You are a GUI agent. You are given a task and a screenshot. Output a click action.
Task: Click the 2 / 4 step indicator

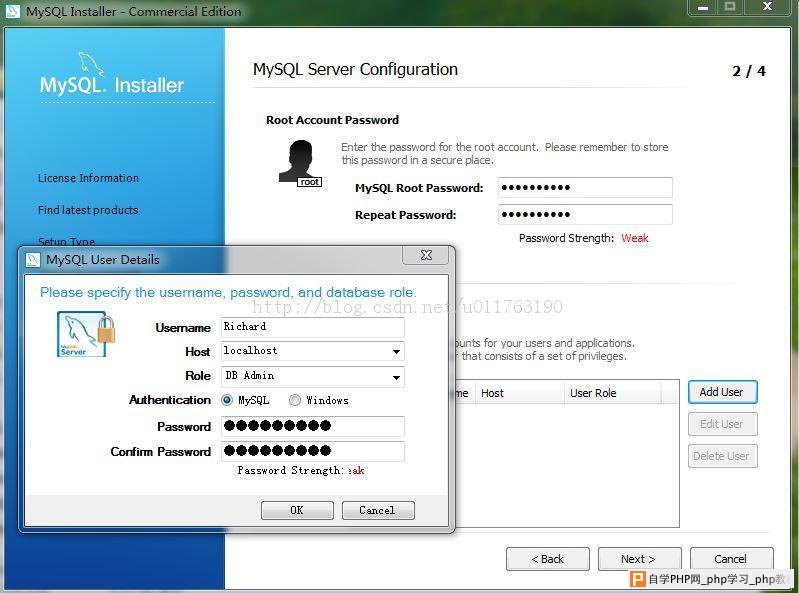[x=749, y=71]
